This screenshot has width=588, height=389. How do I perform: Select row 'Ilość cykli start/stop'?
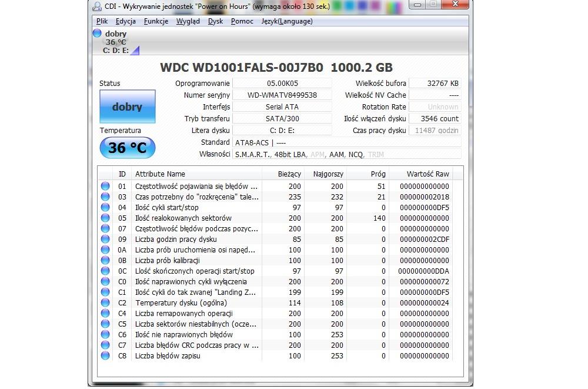coord(276,207)
